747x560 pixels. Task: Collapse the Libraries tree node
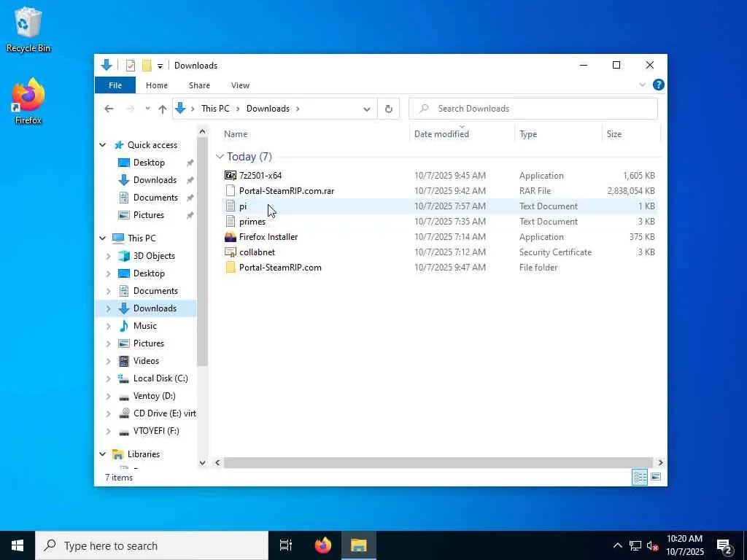(x=102, y=454)
